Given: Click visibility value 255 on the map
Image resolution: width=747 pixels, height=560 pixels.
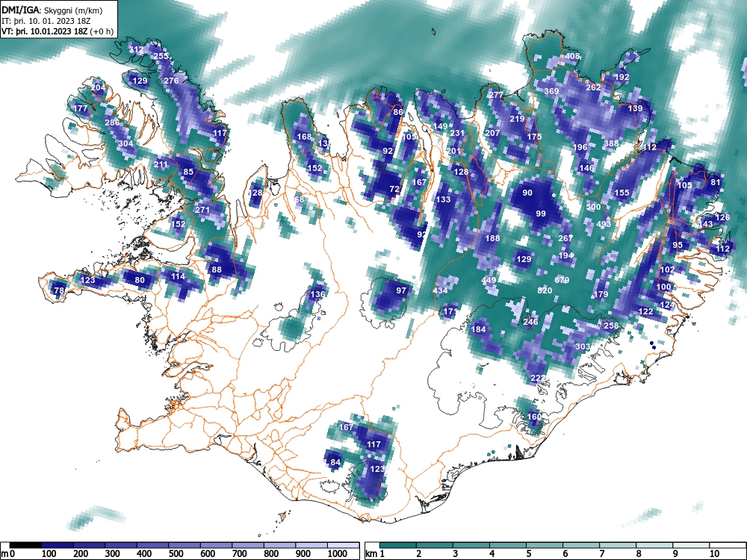Looking at the screenshot, I should click(161, 56).
